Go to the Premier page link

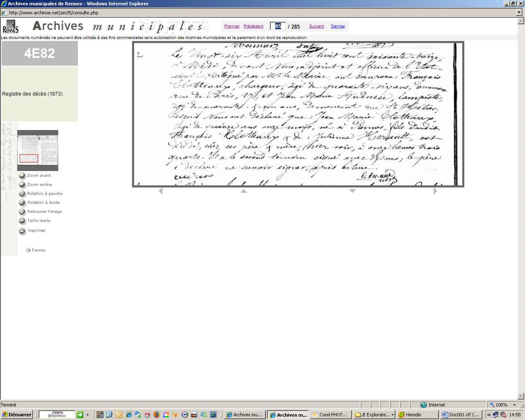(232, 26)
